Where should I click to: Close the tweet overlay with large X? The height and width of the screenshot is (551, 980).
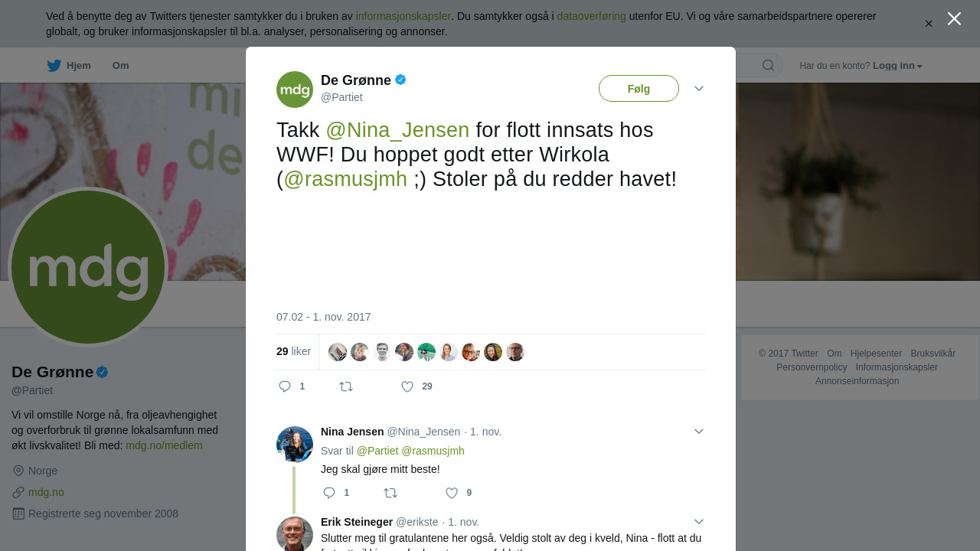pos(954,18)
